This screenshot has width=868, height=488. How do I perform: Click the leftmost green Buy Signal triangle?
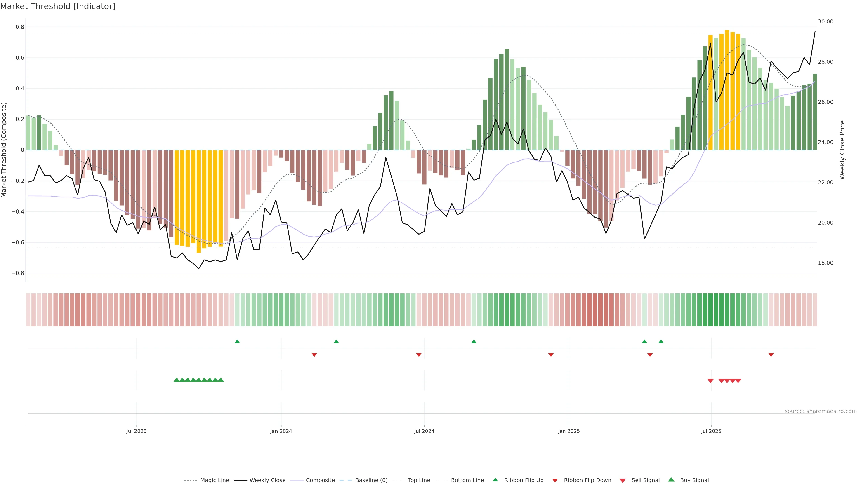coord(176,380)
